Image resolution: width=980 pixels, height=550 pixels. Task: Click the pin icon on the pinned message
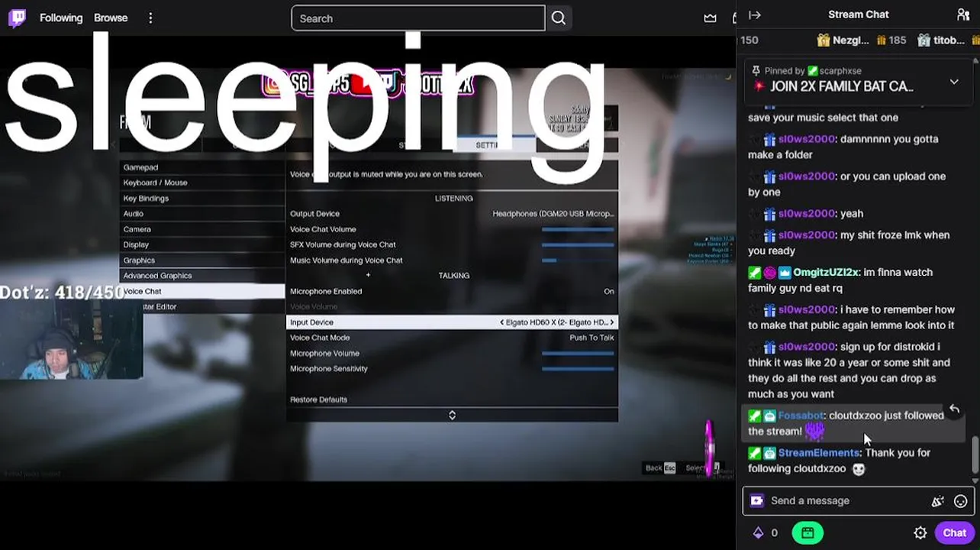tap(756, 70)
